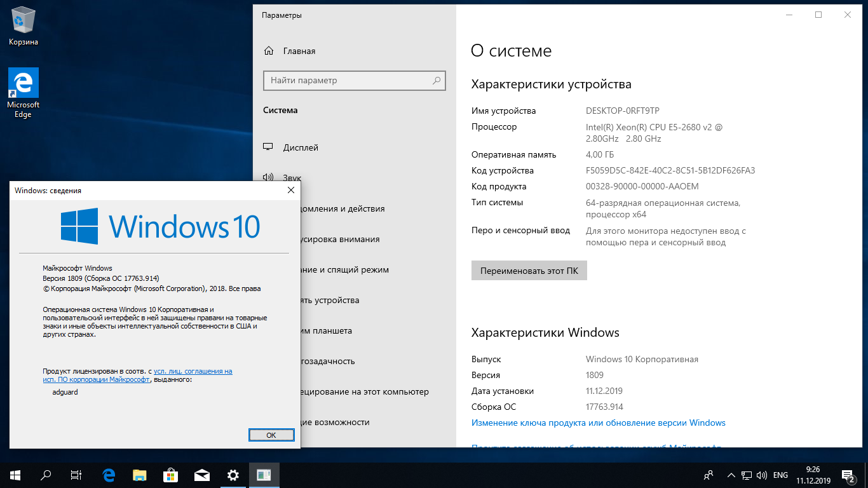Screen dimensions: 868x488
Task: Open Microsoft Store from the taskbar
Action: pyautogui.click(x=171, y=475)
